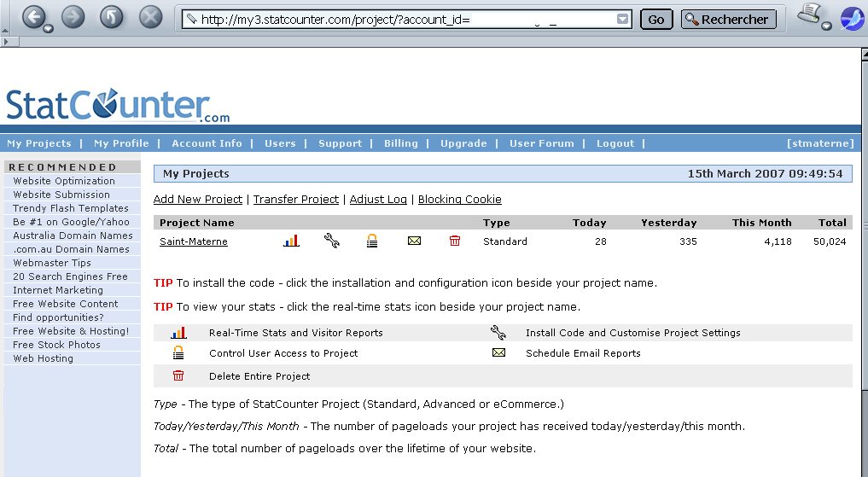Click Saint-Materne email reports envelope icon
The width and height of the screenshot is (868, 477).
[414, 241]
